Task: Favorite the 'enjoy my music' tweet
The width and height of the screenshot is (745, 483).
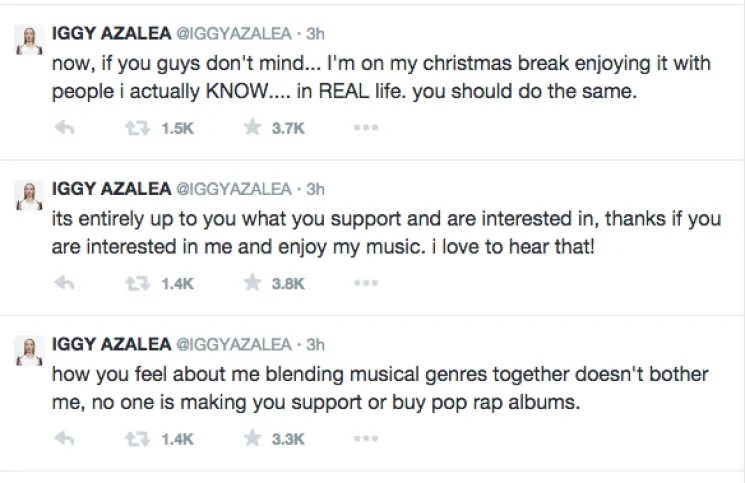Action: tap(254, 284)
